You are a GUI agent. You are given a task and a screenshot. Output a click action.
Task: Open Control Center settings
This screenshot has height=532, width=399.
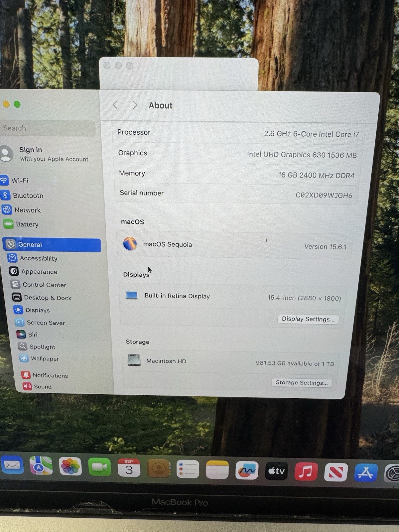38,285
